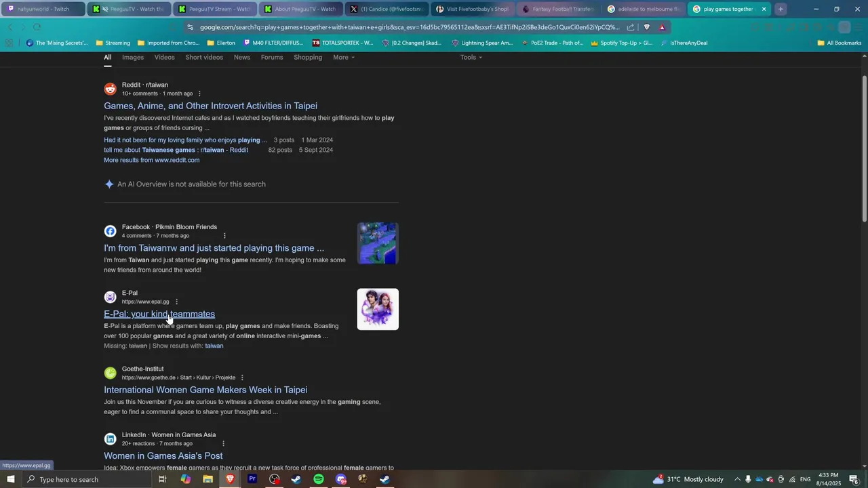Open the Brave Shields lion icon in address bar

646,27
